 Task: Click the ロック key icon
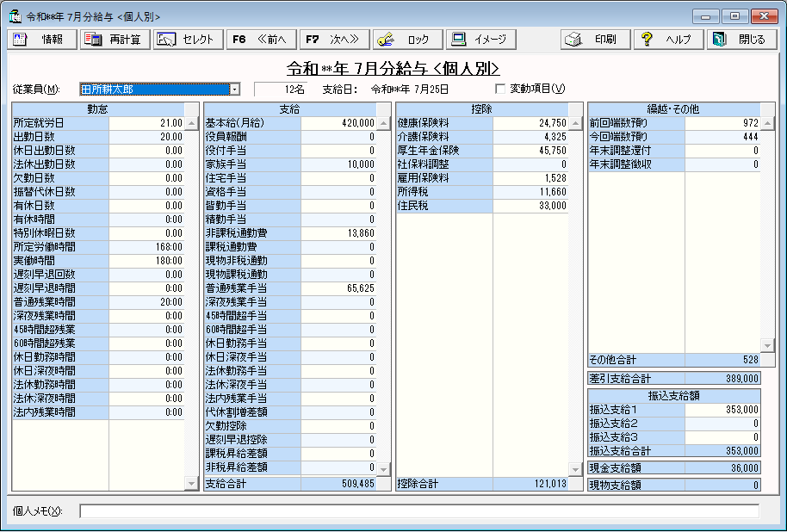(x=386, y=40)
